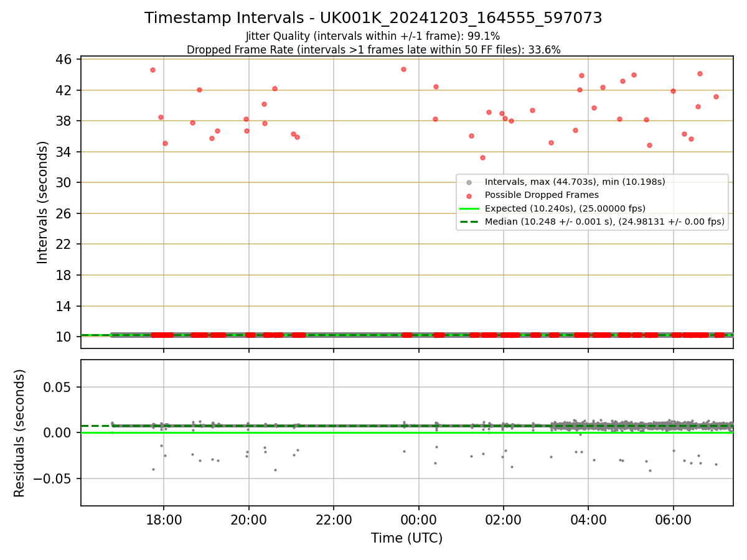This screenshot has width=747, height=560.
Task: Click the gray dot marker in the legend
Action: 469,182
